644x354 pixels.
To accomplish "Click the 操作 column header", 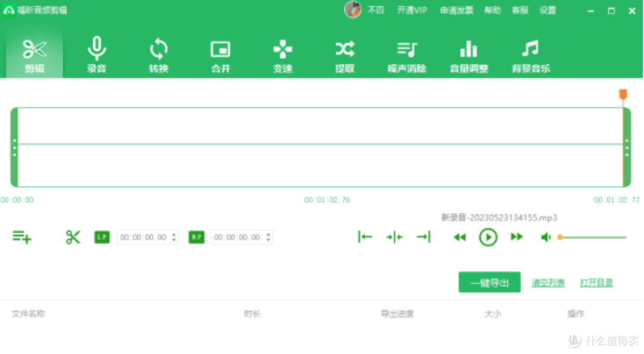I will [x=576, y=314].
